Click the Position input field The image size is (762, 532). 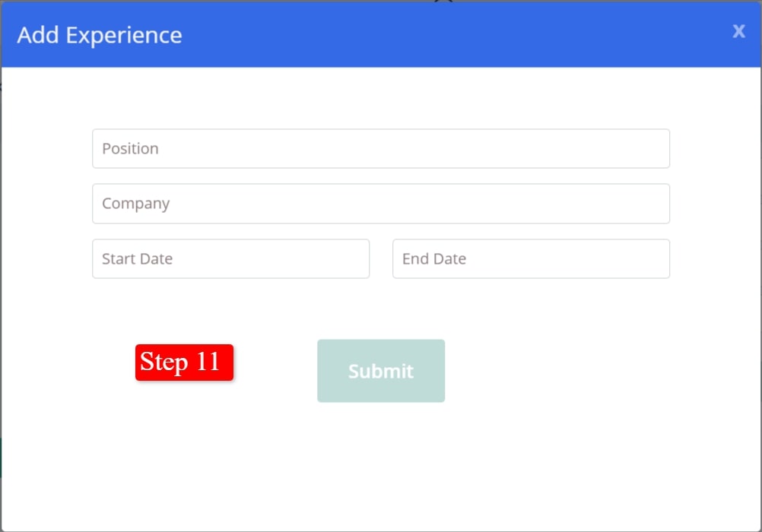(x=380, y=148)
